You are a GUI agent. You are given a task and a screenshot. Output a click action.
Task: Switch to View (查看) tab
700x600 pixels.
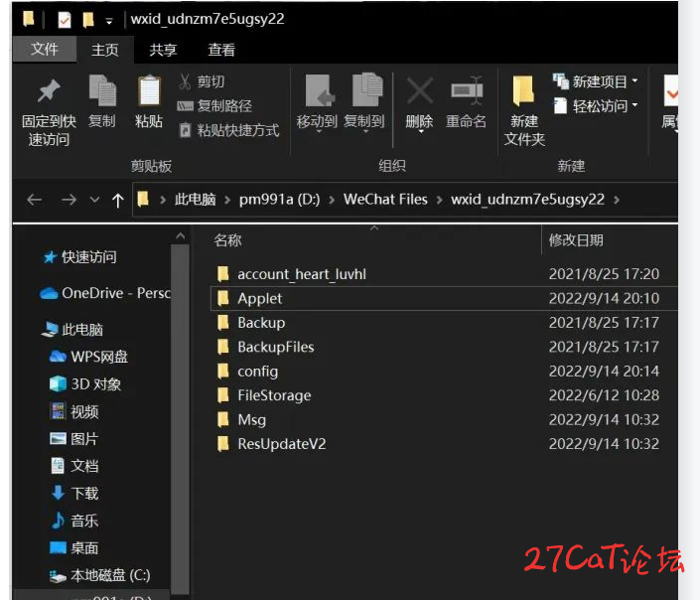pos(221,49)
